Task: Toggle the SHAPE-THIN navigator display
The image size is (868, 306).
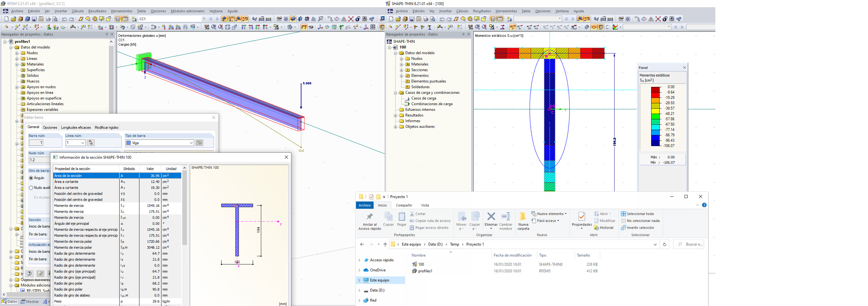Action: [493, 19]
